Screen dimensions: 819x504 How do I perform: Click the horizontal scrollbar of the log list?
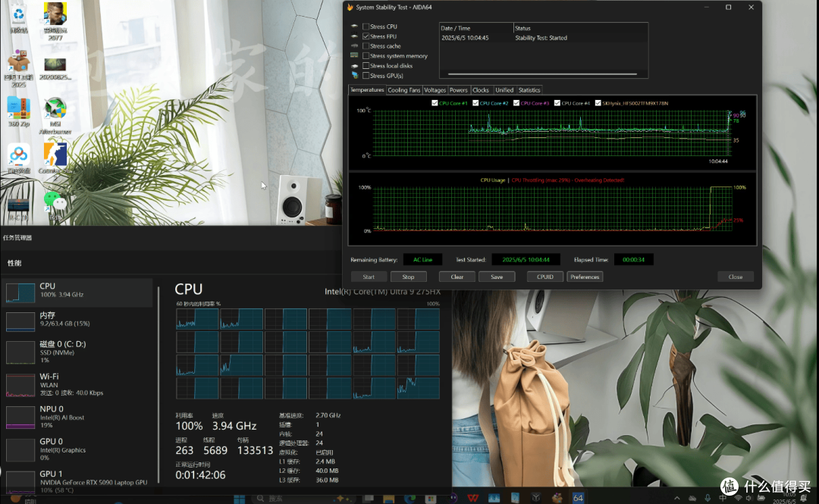tap(542, 74)
